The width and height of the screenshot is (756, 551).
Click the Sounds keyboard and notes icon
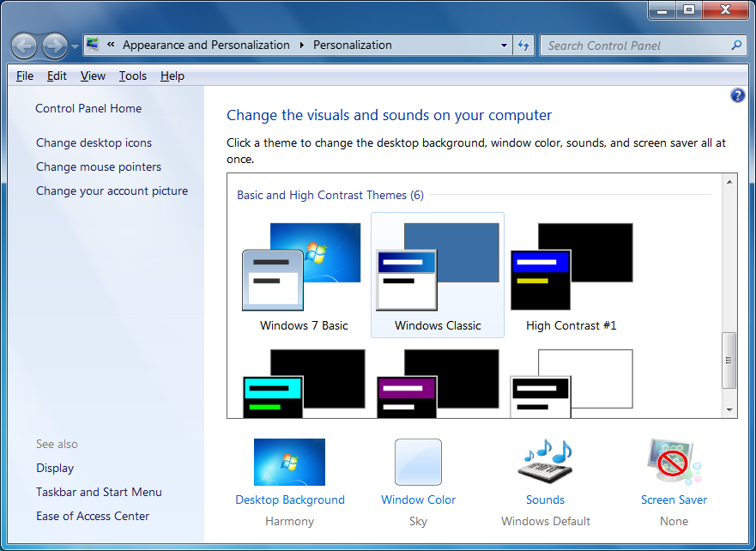[545, 462]
